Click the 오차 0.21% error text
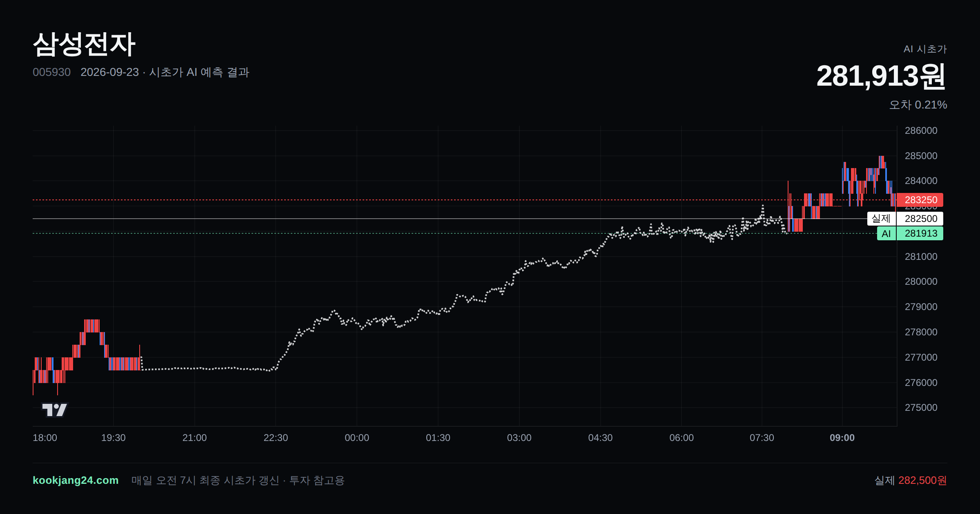Image resolution: width=980 pixels, height=514 pixels. tap(918, 105)
